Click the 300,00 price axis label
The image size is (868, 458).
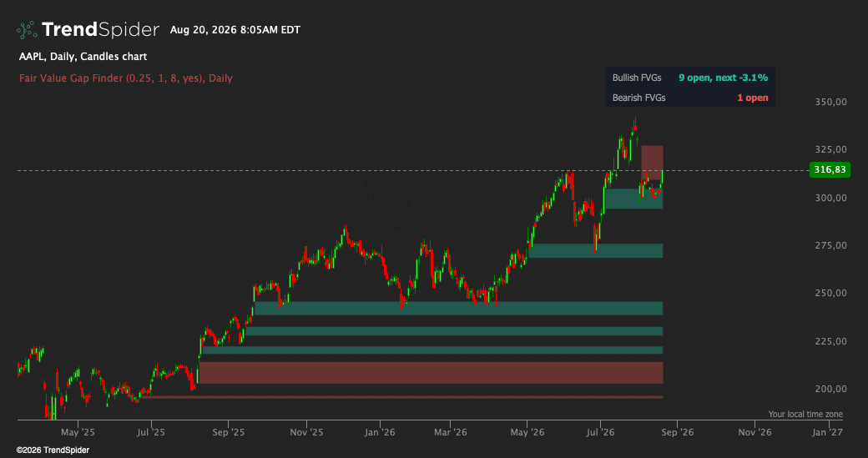(x=831, y=198)
